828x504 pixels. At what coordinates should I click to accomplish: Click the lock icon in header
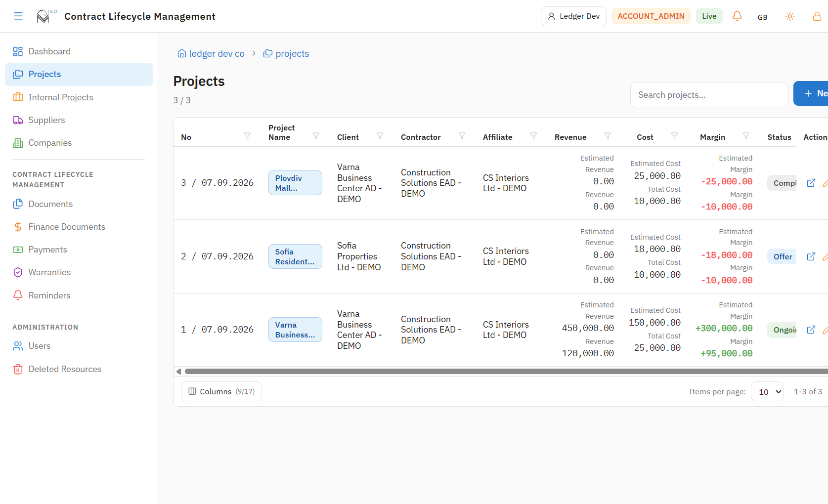tap(817, 16)
